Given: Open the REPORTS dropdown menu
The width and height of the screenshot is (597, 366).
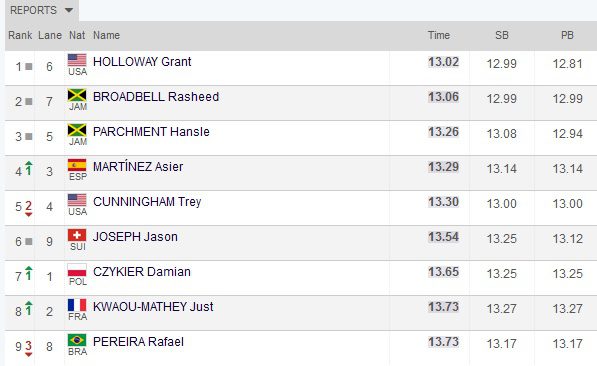Looking at the screenshot, I should [41, 10].
